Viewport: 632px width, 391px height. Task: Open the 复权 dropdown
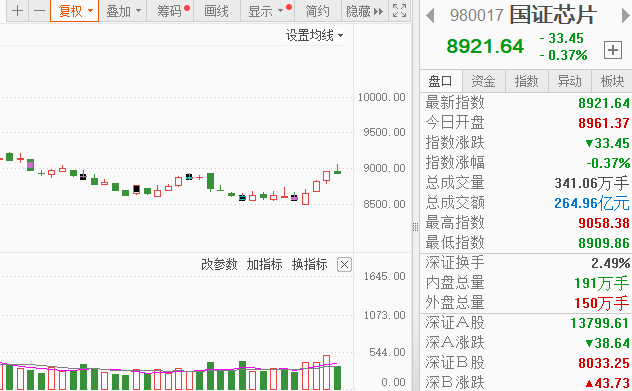(75, 11)
